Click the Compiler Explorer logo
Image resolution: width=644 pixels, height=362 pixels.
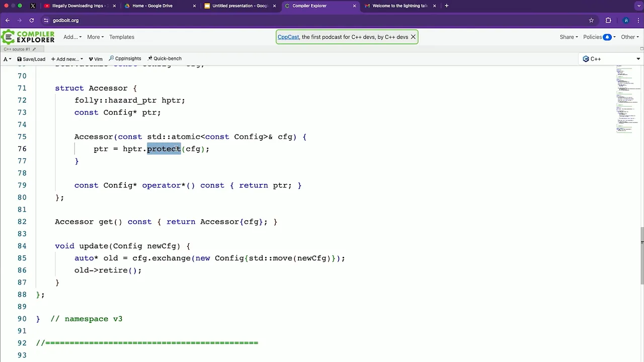[x=28, y=37]
